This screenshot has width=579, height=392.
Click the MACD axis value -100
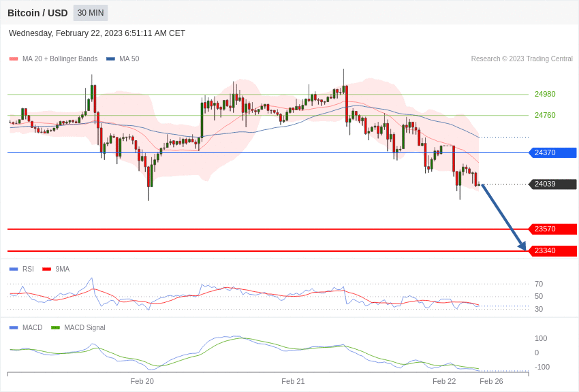[x=542, y=367]
